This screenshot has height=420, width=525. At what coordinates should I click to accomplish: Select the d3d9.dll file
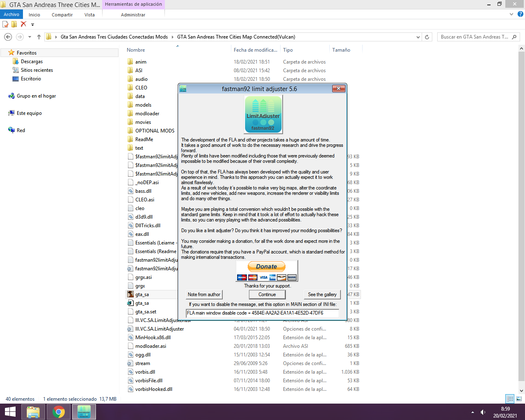[x=144, y=217]
